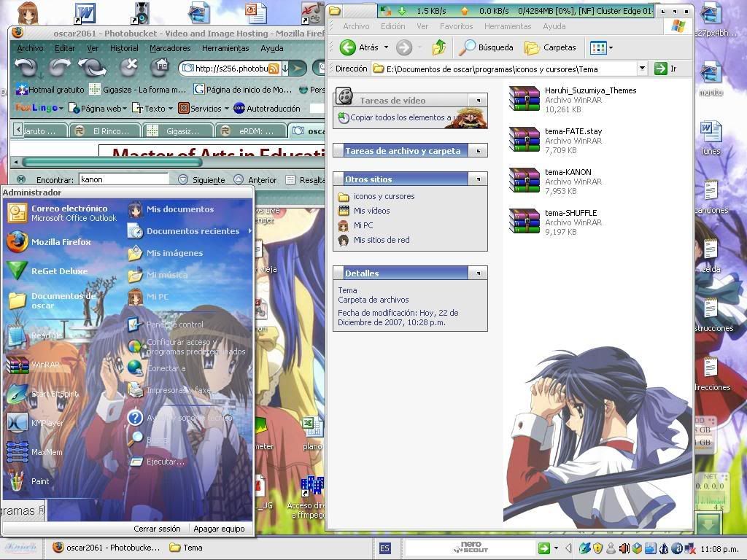Open Favoritos menu in Explorer
This screenshot has width=747, height=560.
click(456, 26)
